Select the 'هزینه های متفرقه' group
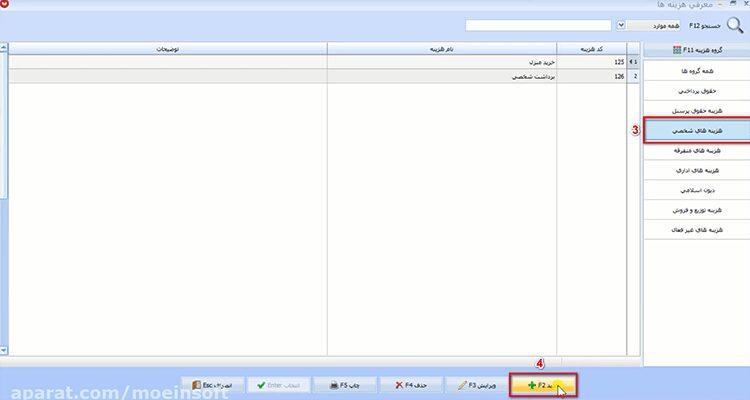Screen dimensions: 750x400 click(x=697, y=150)
